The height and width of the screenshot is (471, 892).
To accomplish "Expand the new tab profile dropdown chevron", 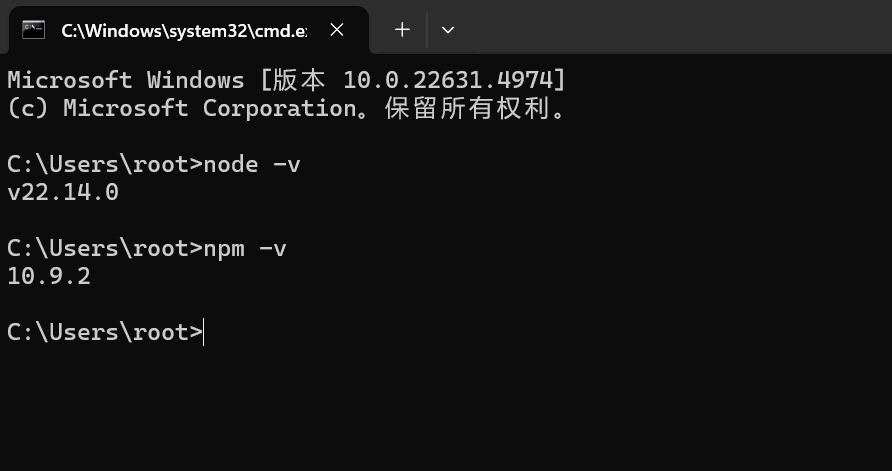I will 448,30.
